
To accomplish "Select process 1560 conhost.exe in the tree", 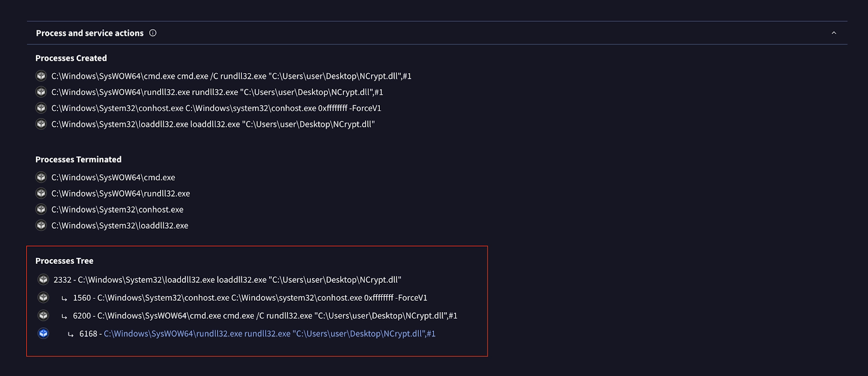I will pos(250,298).
